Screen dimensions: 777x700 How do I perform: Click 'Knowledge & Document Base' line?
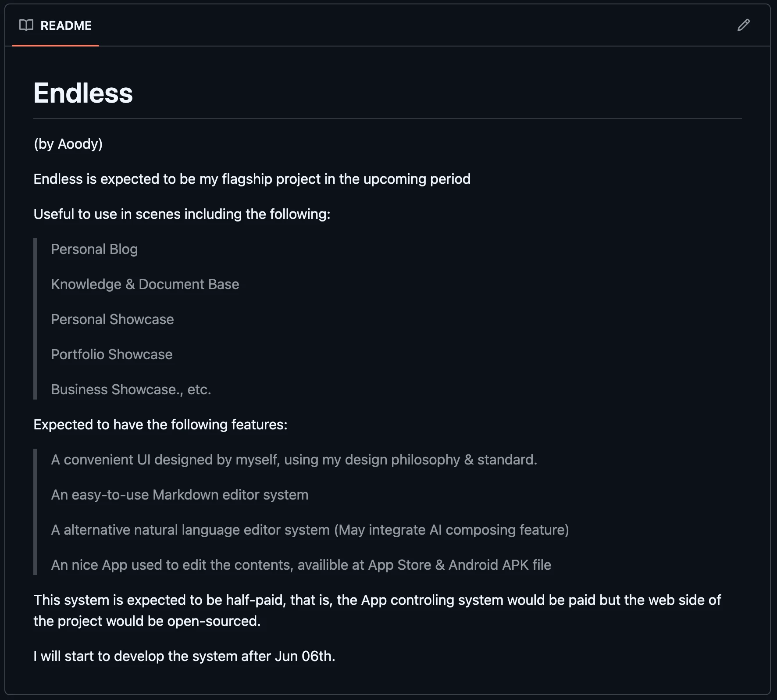(145, 284)
